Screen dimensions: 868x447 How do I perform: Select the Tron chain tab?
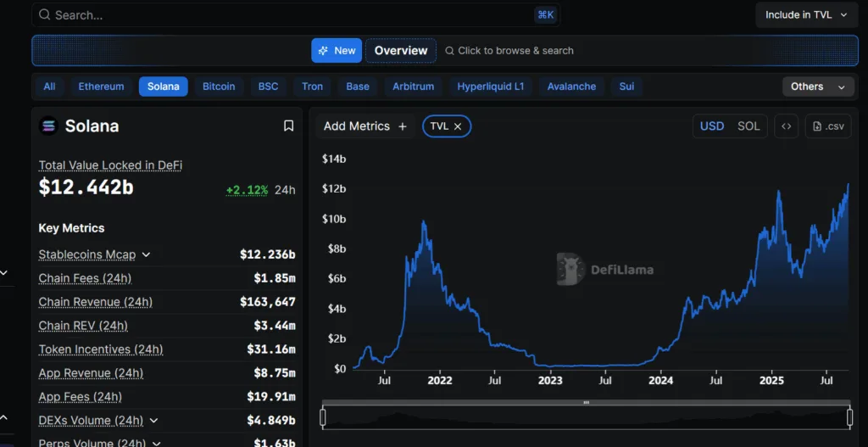coord(312,87)
